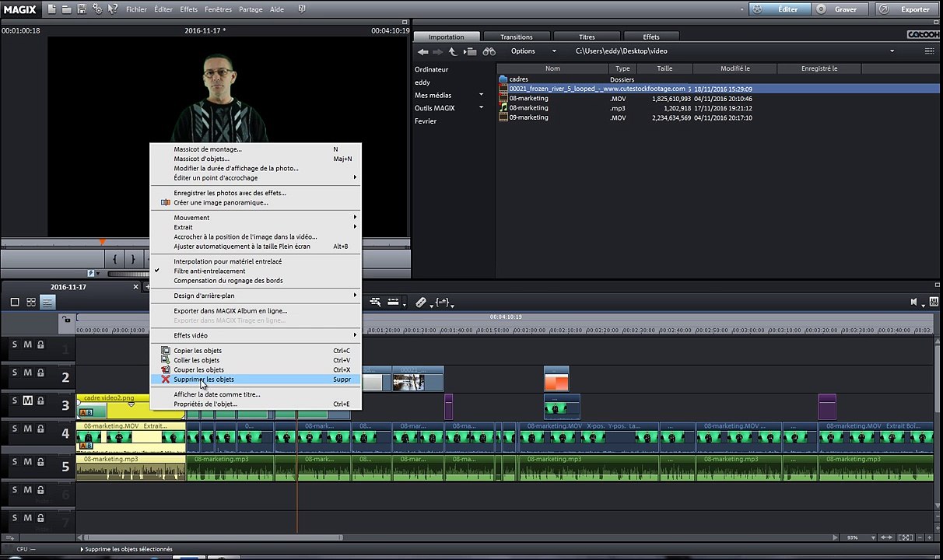Viewport: 943px width, 560px height.
Task: Click the zoom fit-to-view icon
Action: pyautogui.click(x=905, y=537)
